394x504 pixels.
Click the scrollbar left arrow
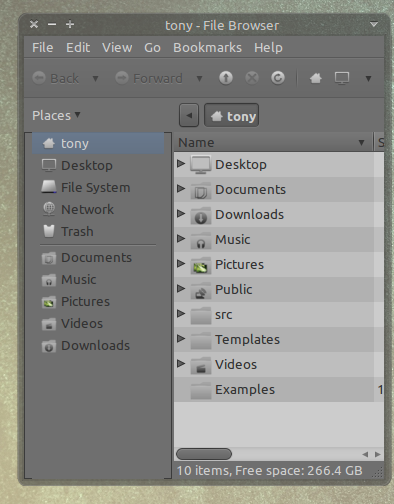[x=365, y=454]
